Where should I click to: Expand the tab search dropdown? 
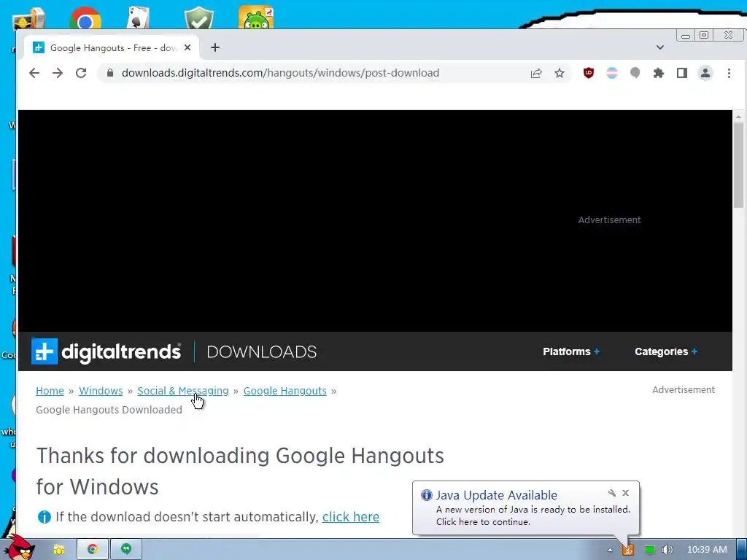pos(659,47)
